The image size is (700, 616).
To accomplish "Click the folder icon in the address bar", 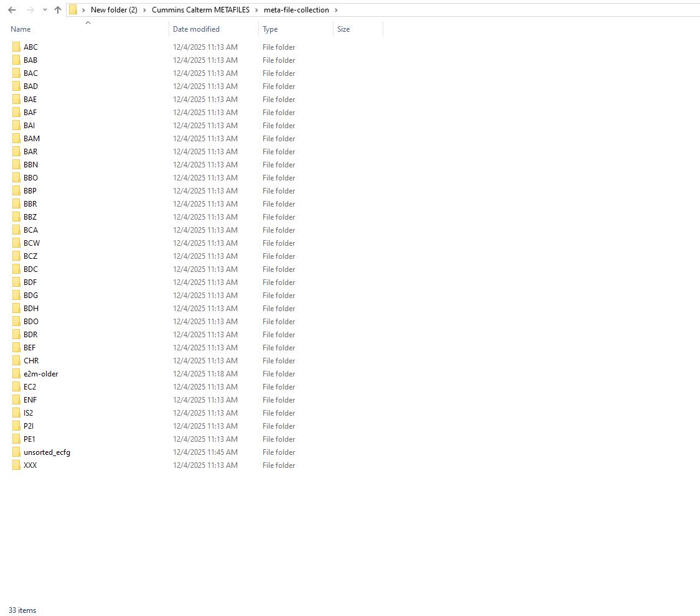I will [x=73, y=10].
